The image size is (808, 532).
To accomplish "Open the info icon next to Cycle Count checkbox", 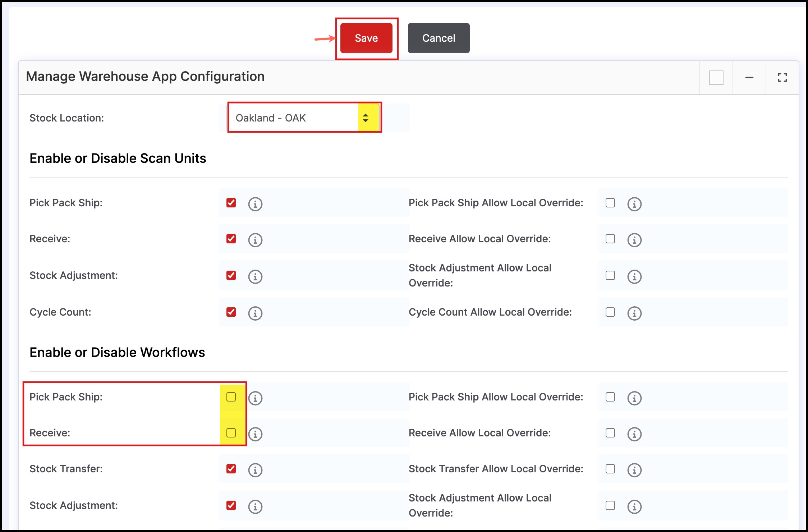I will click(x=255, y=313).
